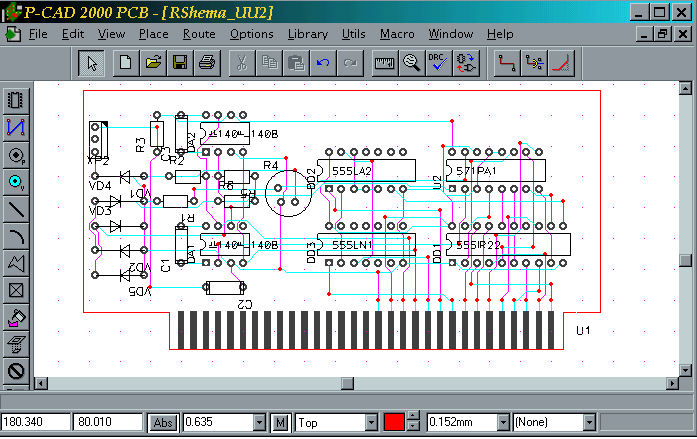
Task: Redo the last undone action
Action: click(350, 63)
